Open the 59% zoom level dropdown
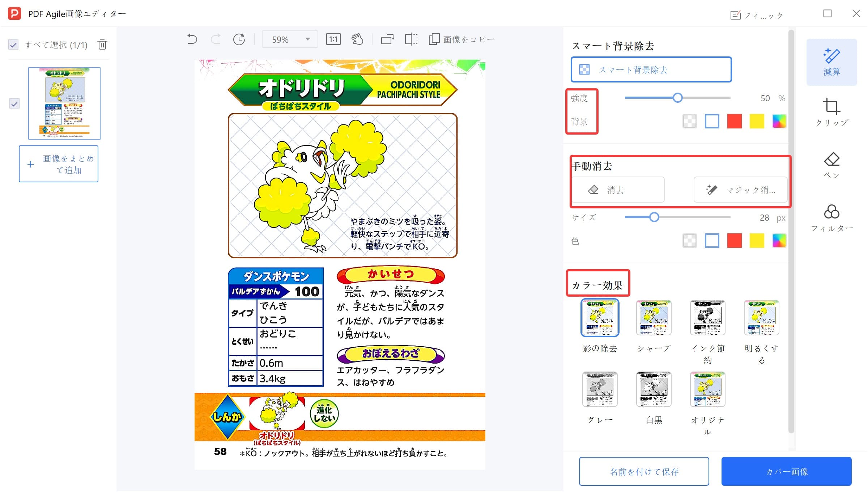Image resolution: width=868 pixels, height=492 pixels. click(289, 39)
